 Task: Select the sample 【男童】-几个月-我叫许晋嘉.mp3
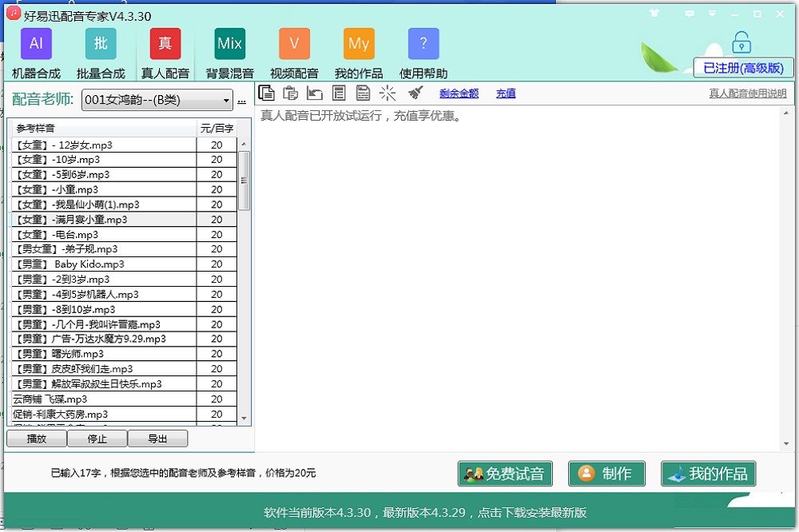tap(104, 324)
